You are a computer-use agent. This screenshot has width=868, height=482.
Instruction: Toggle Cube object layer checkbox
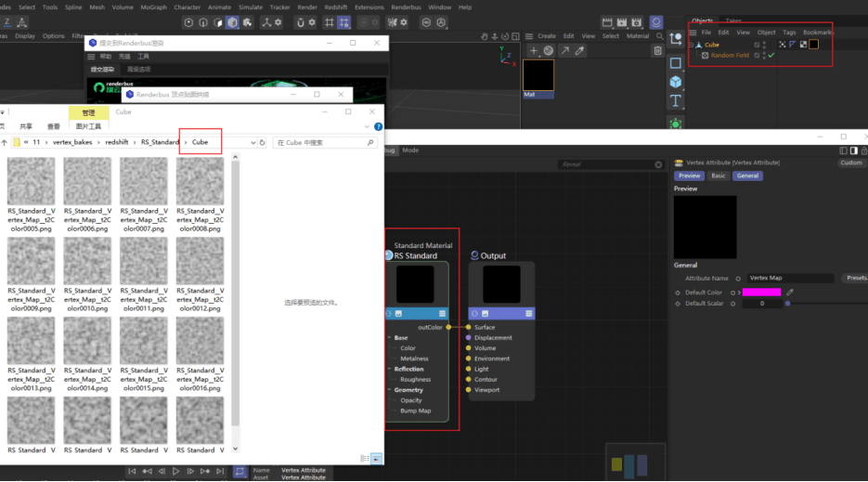point(757,45)
